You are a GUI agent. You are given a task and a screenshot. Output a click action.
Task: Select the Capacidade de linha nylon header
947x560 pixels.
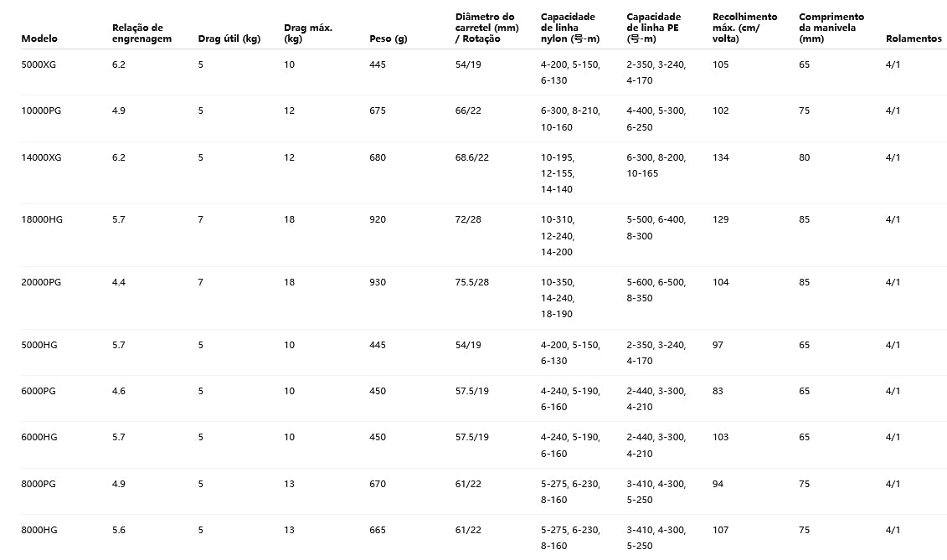click(568, 28)
